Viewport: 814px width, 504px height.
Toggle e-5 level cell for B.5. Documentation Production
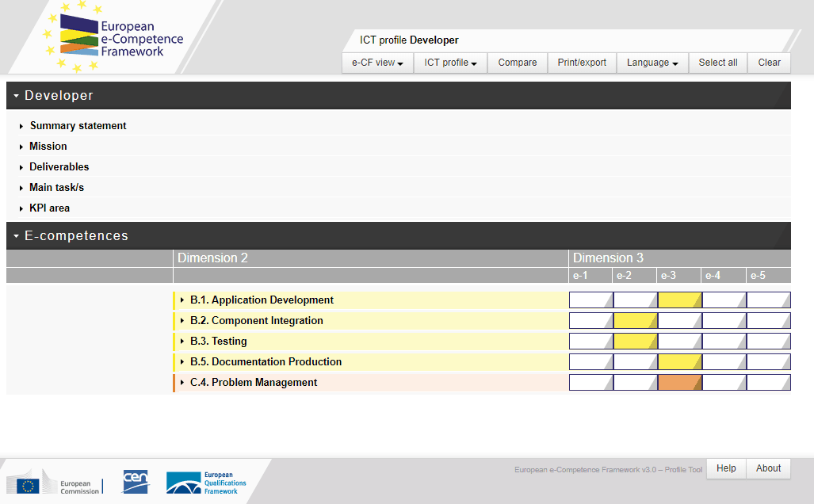pos(768,362)
